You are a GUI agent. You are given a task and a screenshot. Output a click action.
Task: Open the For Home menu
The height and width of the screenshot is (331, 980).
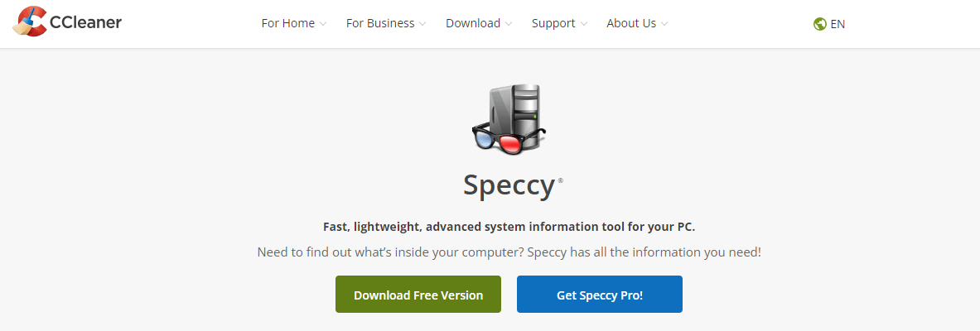288,24
